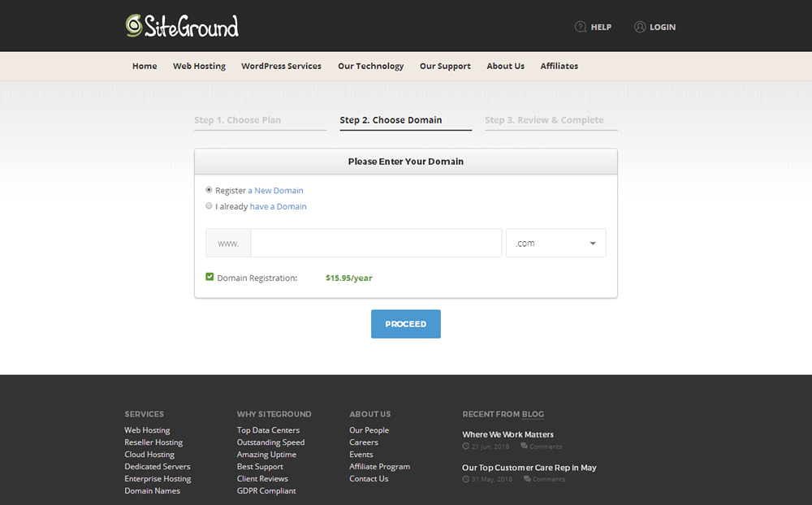
Task: Open the Our Support menu
Action: coord(445,67)
